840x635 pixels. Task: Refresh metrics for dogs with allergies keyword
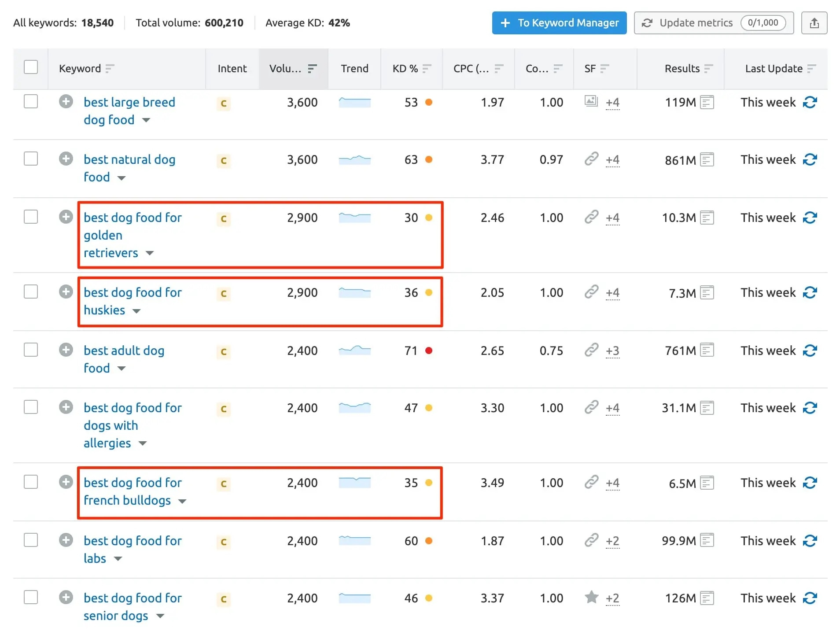(x=810, y=408)
